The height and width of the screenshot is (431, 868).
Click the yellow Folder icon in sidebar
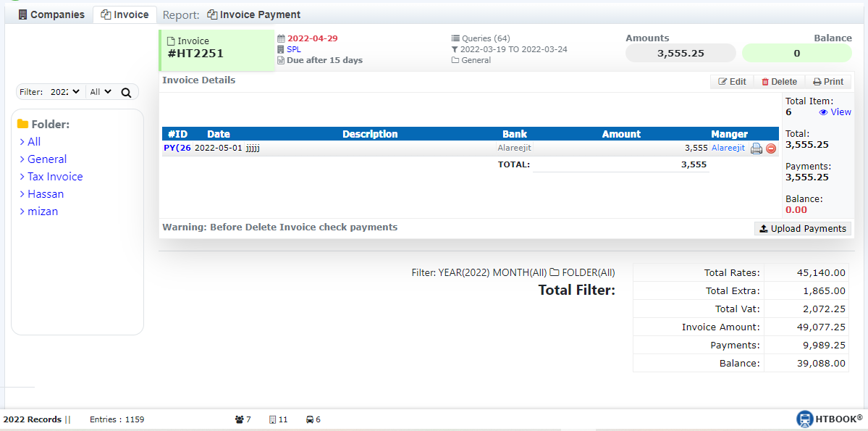(x=22, y=124)
